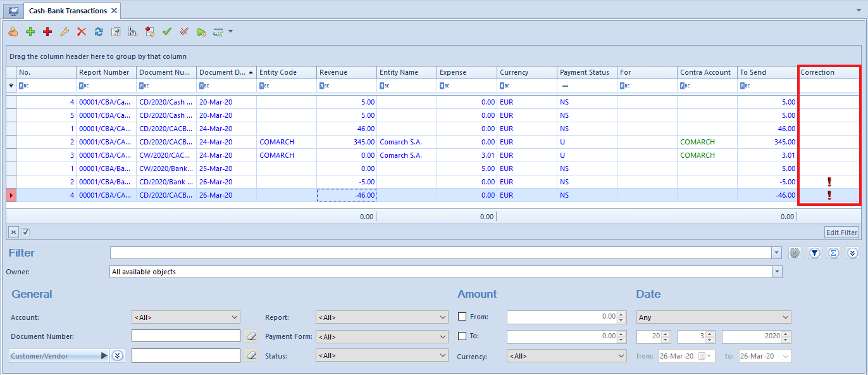Select the Cash-Bank Transactions tab
The height and width of the screenshot is (375, 868).
pos(68,11)
